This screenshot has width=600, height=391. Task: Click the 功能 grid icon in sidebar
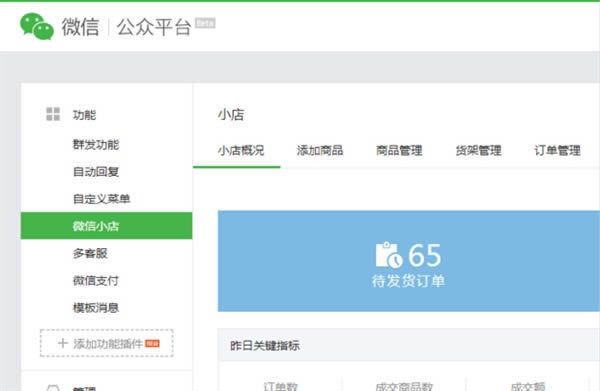53,114
